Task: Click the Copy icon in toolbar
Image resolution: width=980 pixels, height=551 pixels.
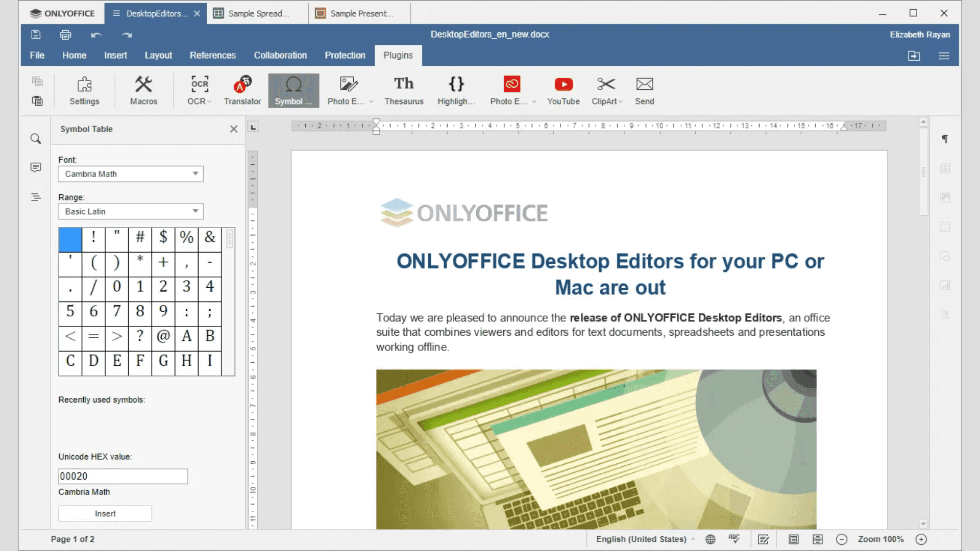Action: coord(37,81)
